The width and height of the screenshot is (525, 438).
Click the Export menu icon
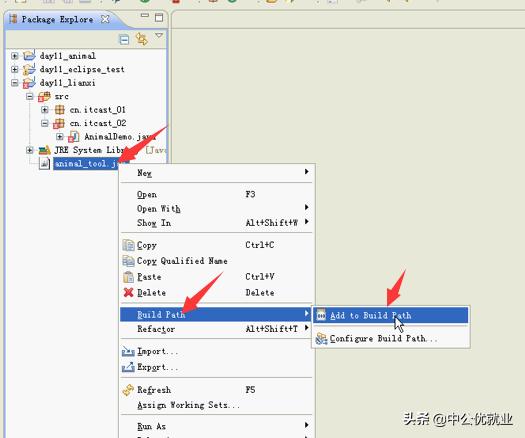(128, 367)
